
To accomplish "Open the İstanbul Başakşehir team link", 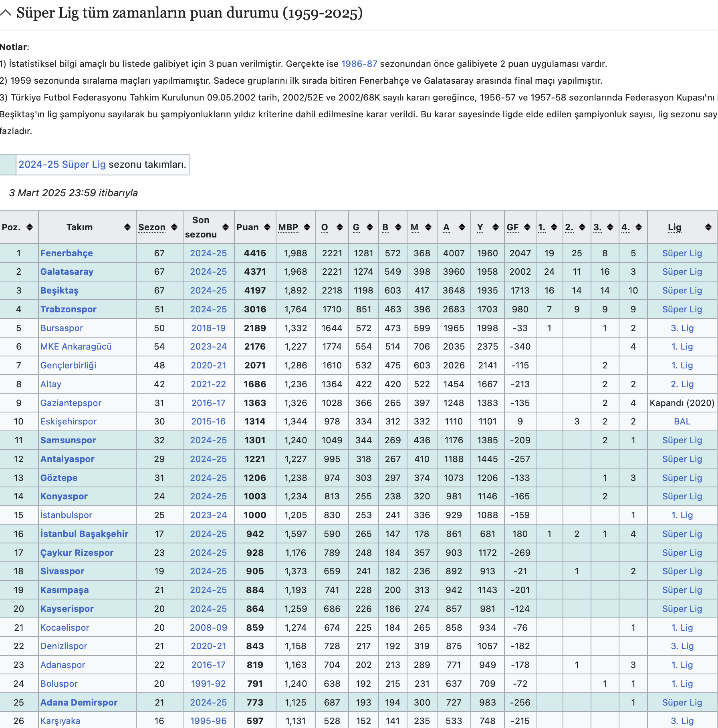I will (84, 534).
